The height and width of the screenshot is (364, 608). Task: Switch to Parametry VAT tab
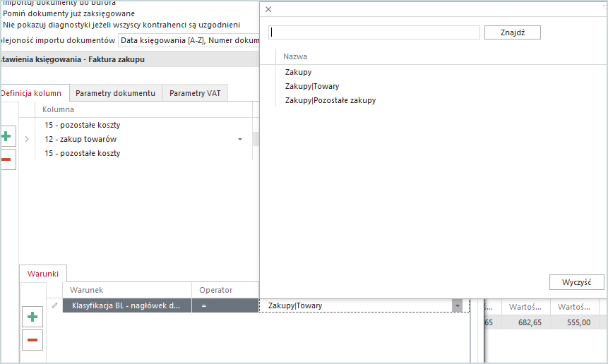[x=195, y=93]
